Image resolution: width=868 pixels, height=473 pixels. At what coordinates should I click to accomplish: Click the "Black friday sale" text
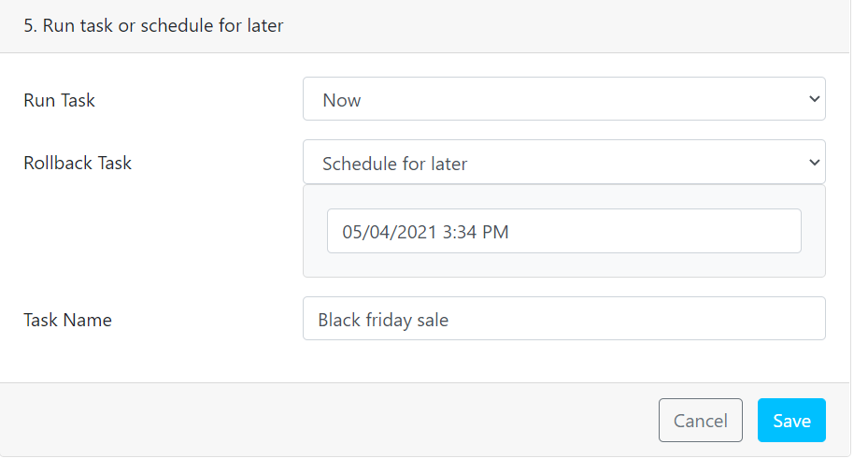(x=383, y=320)
